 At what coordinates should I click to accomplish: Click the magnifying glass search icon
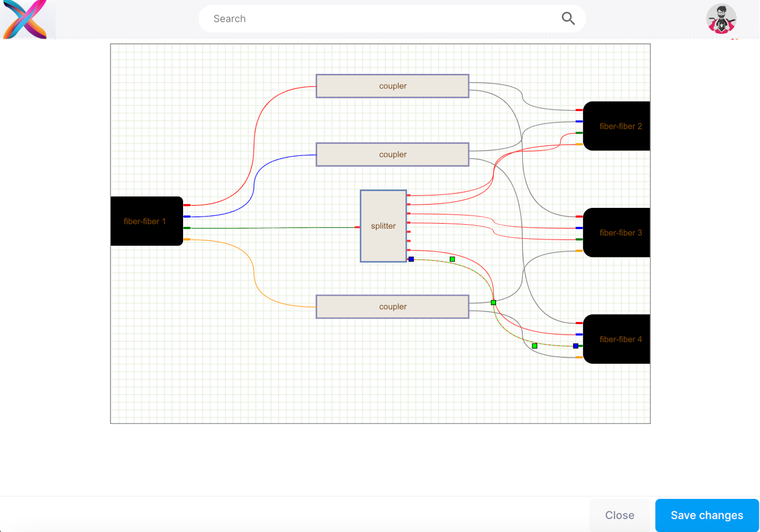point(568,18)
